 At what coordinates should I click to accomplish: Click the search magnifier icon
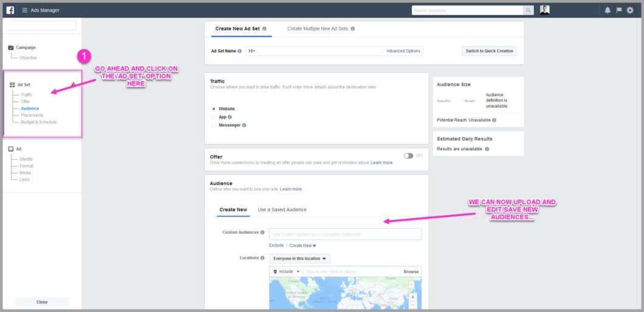528,10
